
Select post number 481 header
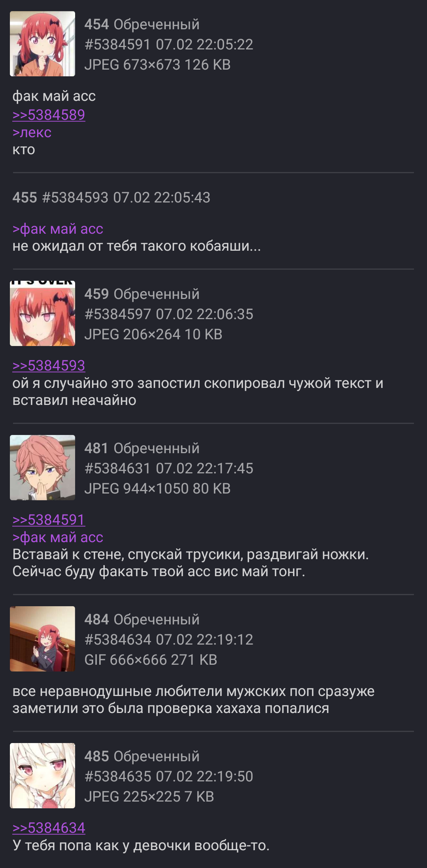point(96,448)
